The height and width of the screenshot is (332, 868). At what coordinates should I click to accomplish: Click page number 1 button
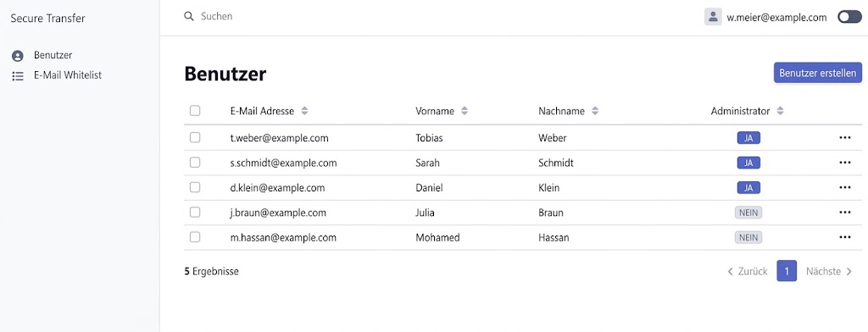tap(787, 271)
